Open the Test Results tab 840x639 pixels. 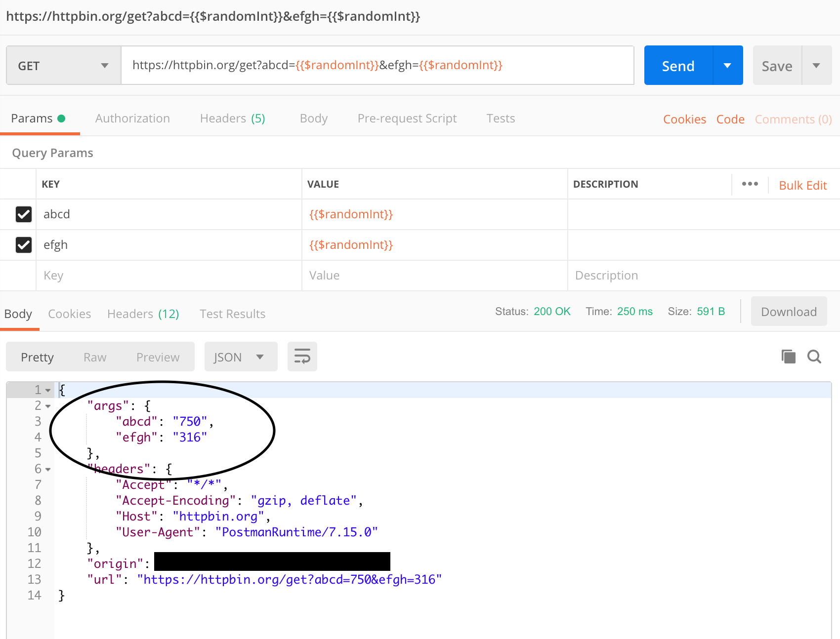pos(232,314)
